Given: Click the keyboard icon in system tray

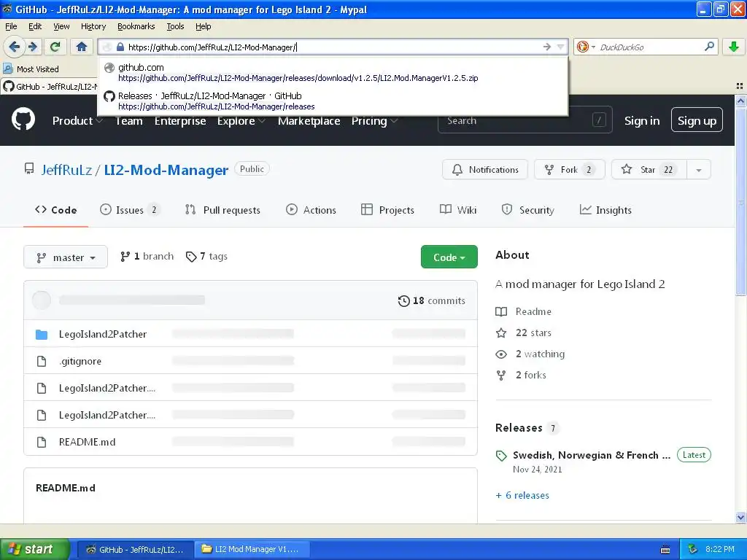Looking at the screenshot, I should click(665, 550).
